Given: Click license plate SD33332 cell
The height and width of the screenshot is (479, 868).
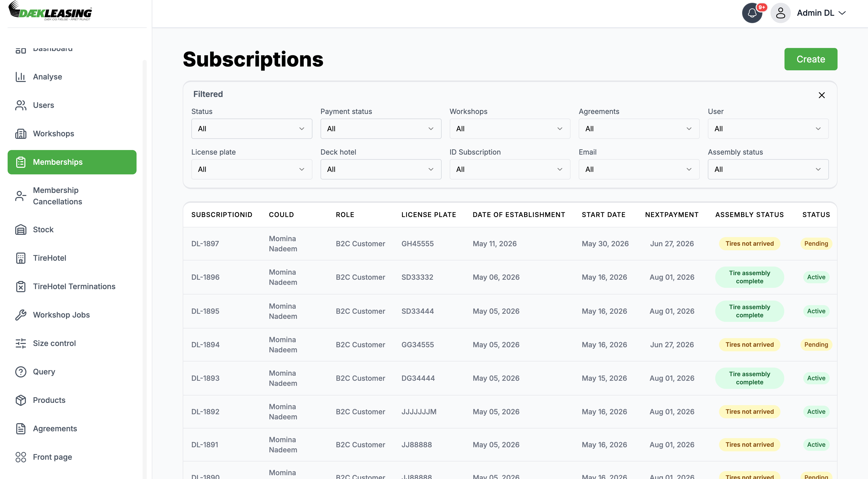Looking at the screenshot, I should coord(417,277).
